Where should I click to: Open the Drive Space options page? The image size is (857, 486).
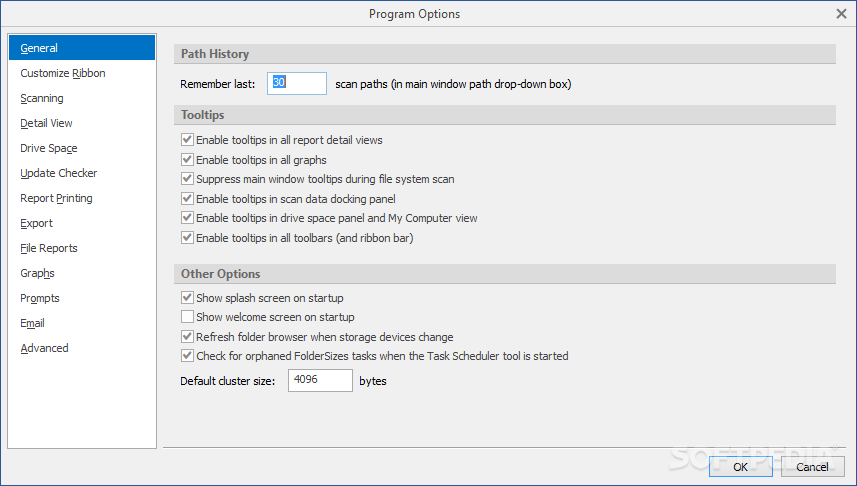[49, 149]
